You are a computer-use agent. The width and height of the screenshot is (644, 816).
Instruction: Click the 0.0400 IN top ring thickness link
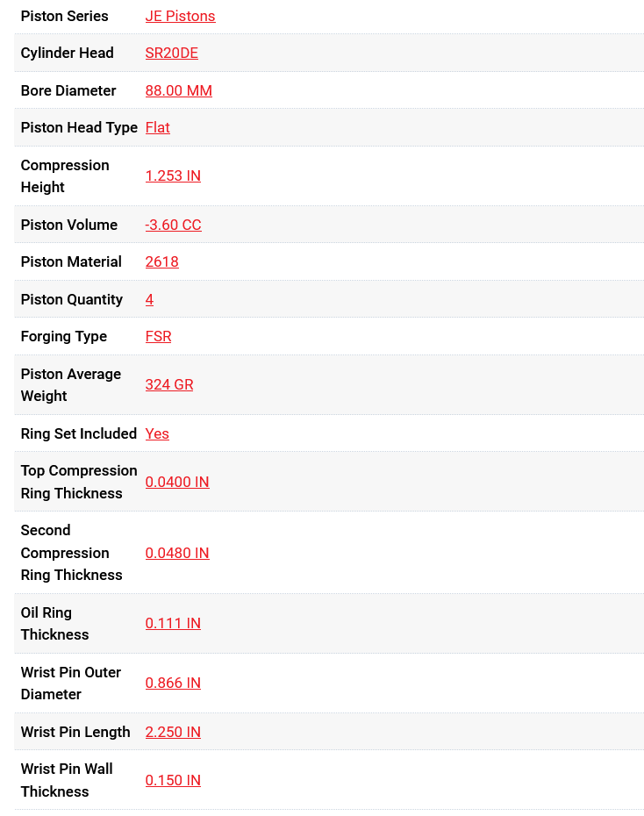[x=177, y=482]
